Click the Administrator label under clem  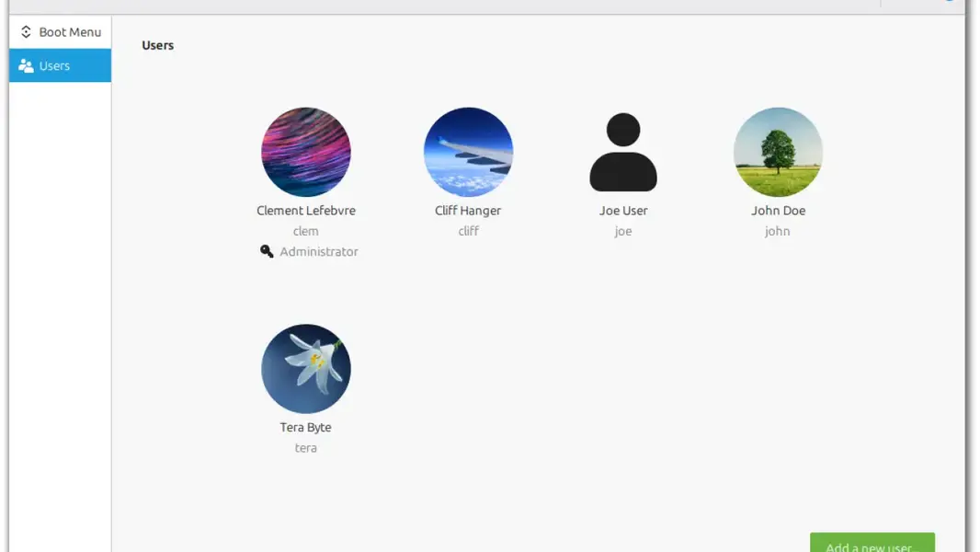point(319,251)
